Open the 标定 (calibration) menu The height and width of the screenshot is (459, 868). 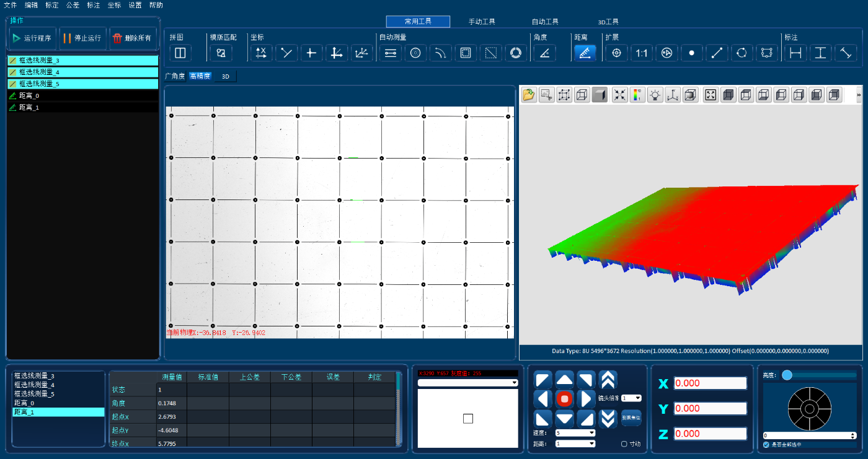pos(52,5)
